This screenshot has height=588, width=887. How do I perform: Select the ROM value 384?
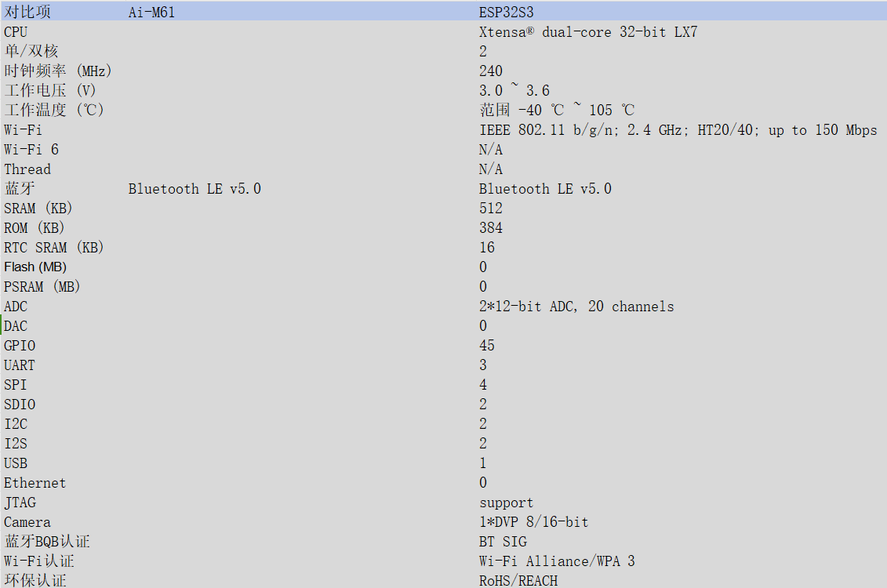coord(490,227)
